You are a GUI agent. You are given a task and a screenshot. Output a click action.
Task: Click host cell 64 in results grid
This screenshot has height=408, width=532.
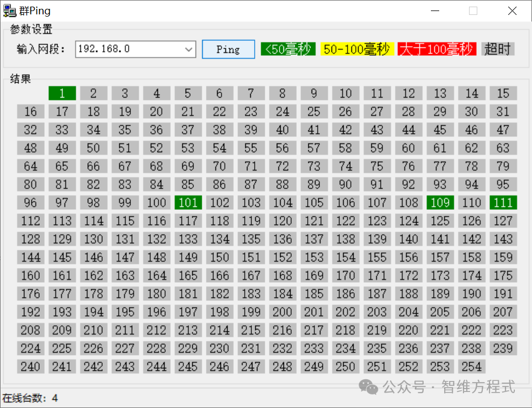click(x=30, y=166)
